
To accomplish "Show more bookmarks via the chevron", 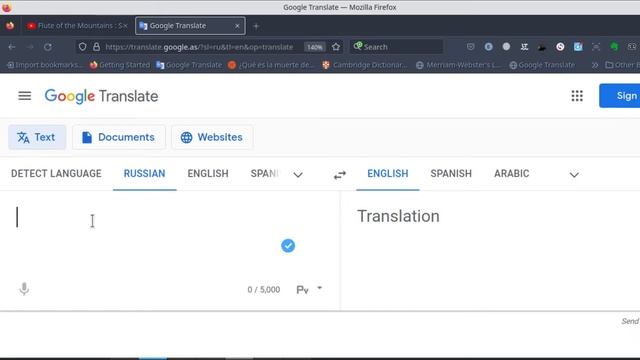I will [x=595, y=65].
